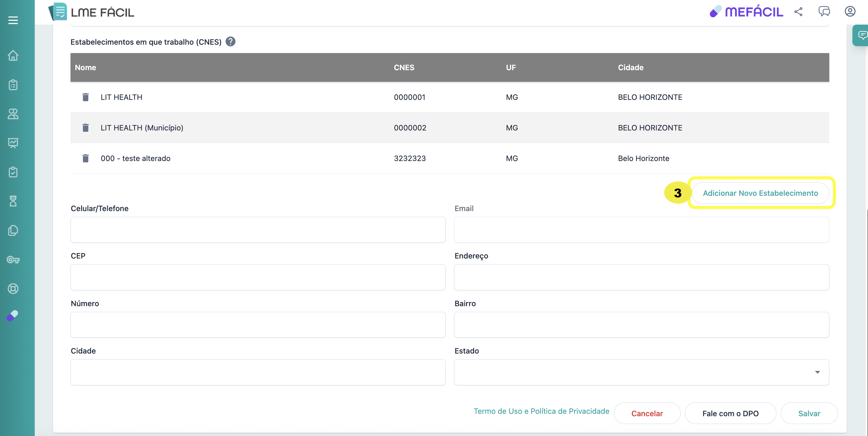Delete the 000 - teste alterado row
The image size is (868, 436).
86,158
